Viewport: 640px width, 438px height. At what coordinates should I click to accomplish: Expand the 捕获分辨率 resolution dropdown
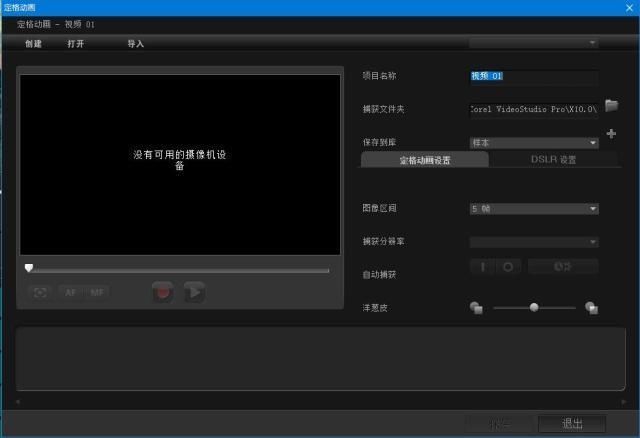(x=534, y=242)
